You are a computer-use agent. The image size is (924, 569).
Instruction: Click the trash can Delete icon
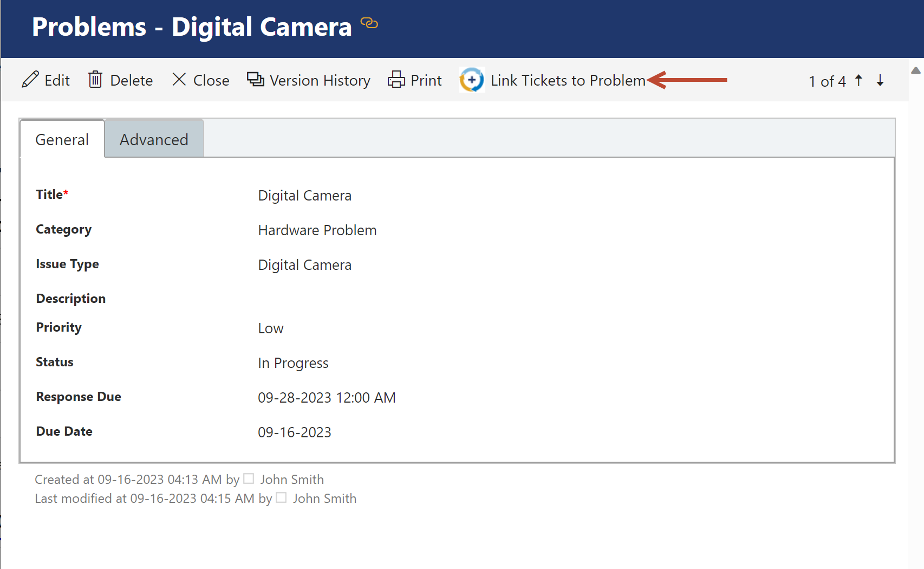pos(95,80)
